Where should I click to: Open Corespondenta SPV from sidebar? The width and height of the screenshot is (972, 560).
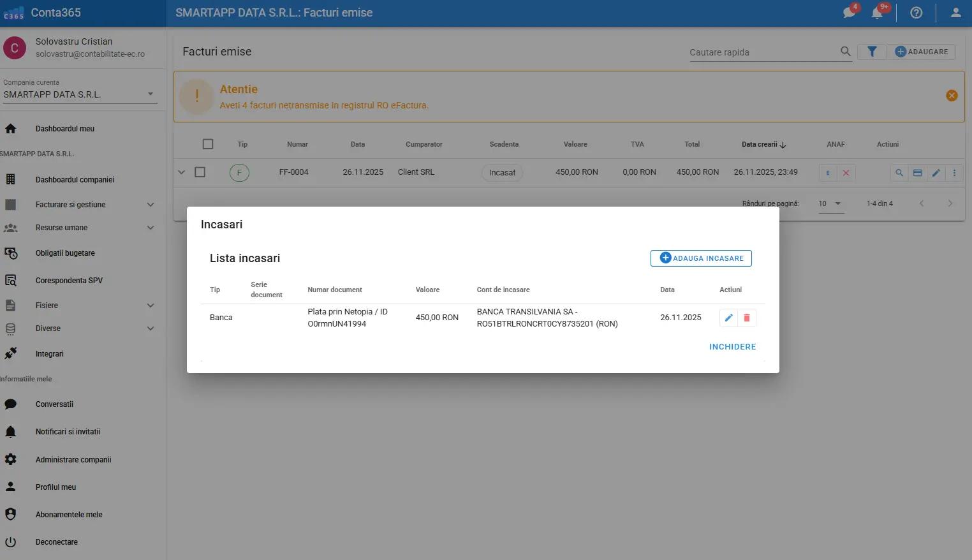pyautogui.click(x=69, y=281)
